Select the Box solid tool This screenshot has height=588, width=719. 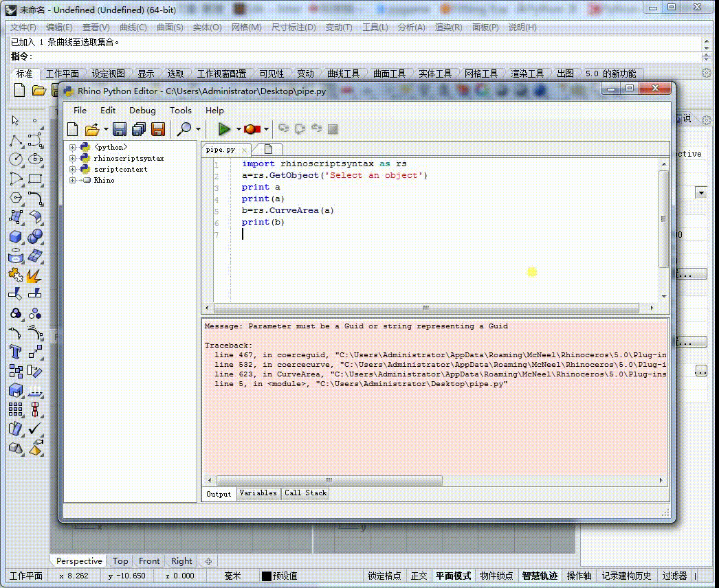click(16, 236)
